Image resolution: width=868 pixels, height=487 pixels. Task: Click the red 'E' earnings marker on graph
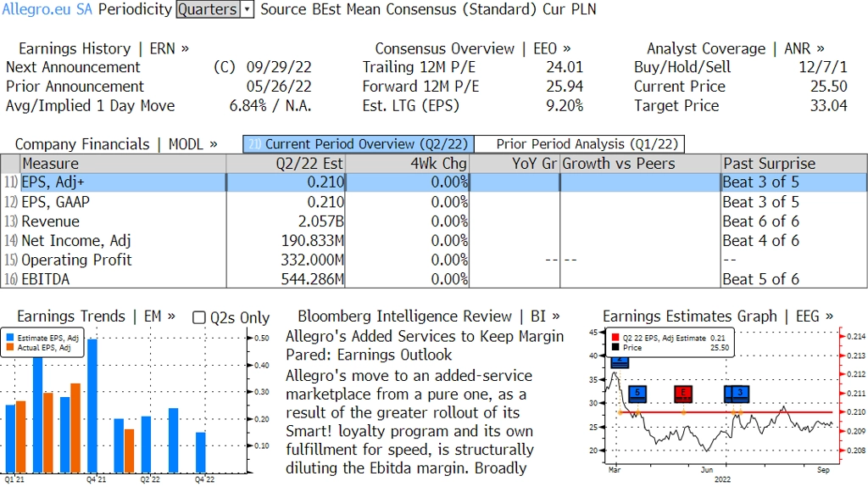[683, 394]
